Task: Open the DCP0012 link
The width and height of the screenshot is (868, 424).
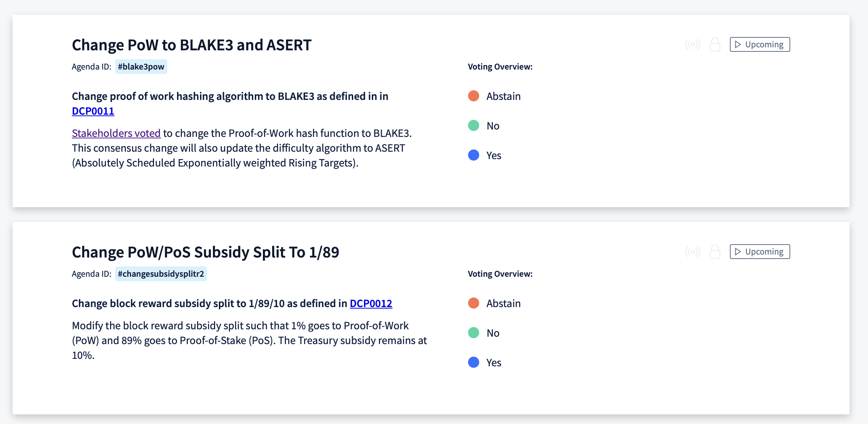Action: coord(371,303)
